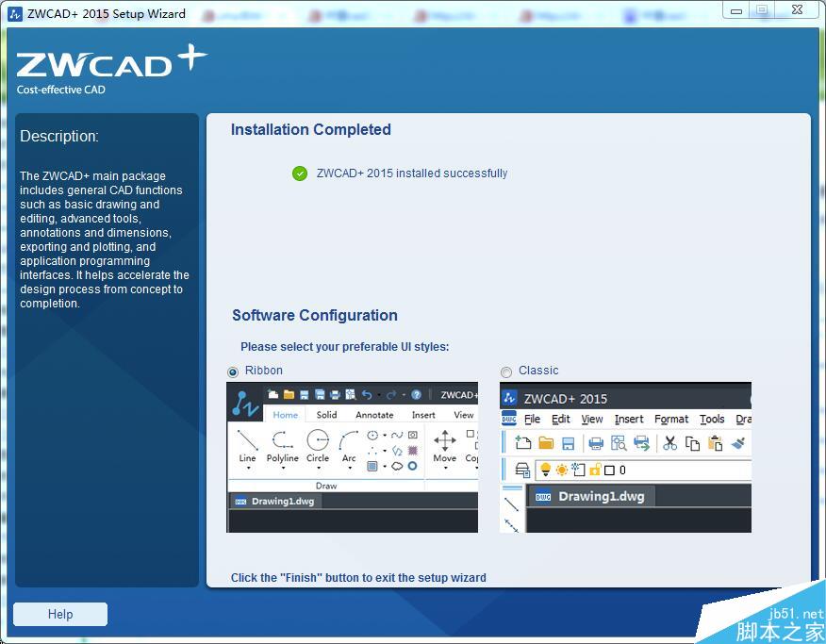Minimize the Setup Wizard window
The image size is (826, 644).
(x=736, y=10)
